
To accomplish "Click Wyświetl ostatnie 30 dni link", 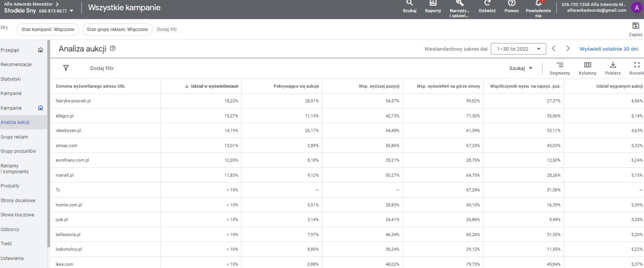I will tap(608, 49).
